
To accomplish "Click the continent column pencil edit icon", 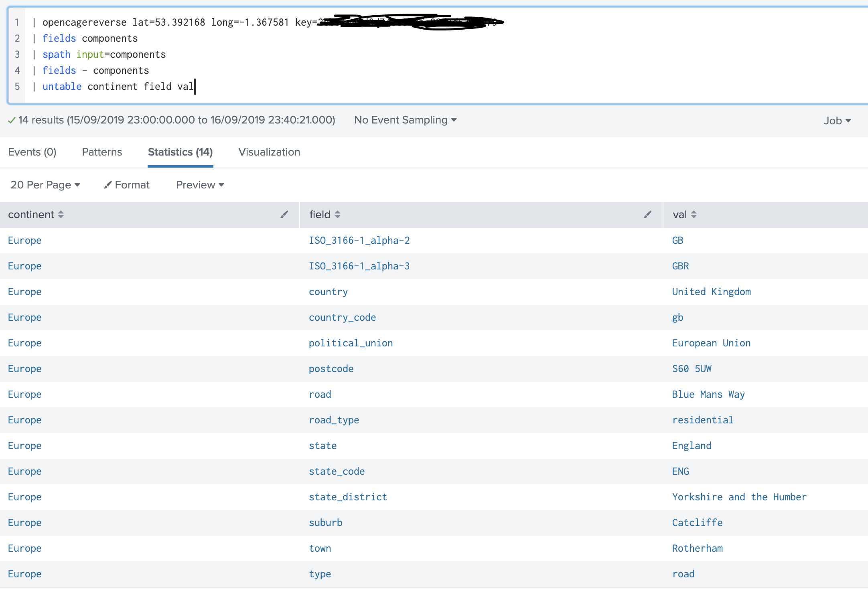I will pyautogui.click(x=284, y=215).
